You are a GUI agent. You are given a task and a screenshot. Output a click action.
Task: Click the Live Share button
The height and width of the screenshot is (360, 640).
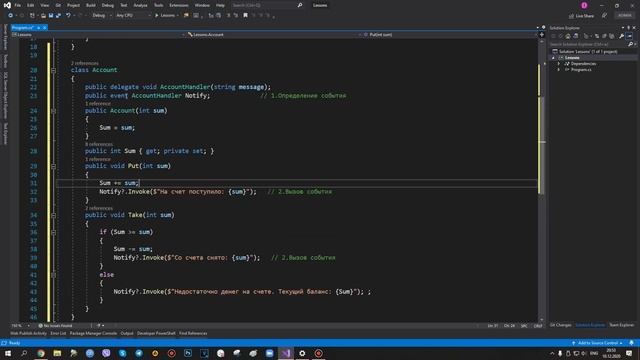[x=581, y=16]
